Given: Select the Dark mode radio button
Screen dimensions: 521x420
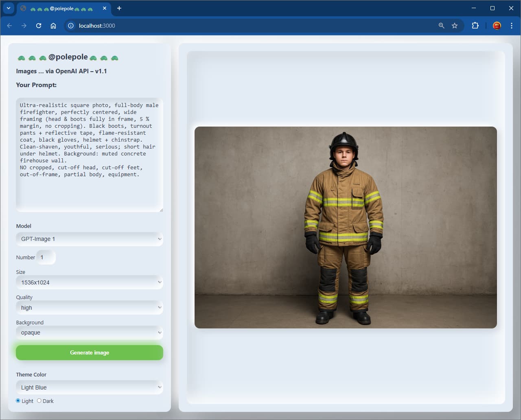Looking at the screenshot, I should [x=39, y=400].
